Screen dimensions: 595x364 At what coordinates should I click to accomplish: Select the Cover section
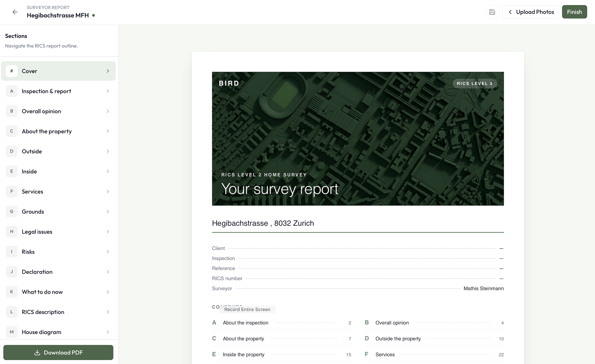[x=58, y=71]
